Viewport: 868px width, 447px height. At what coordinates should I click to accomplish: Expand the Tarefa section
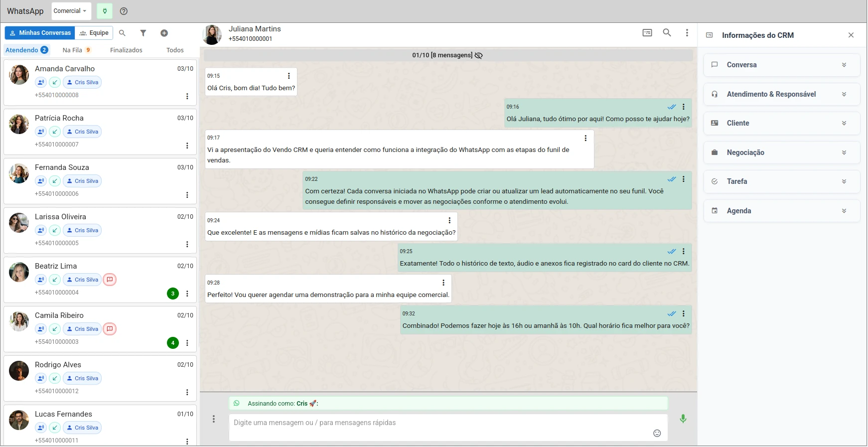(782, 181)
